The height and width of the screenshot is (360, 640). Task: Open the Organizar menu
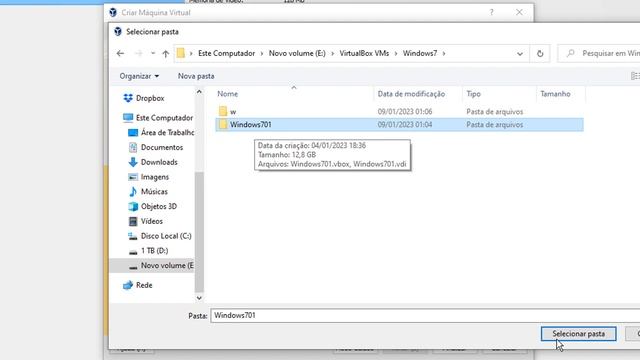click(139, 76)
